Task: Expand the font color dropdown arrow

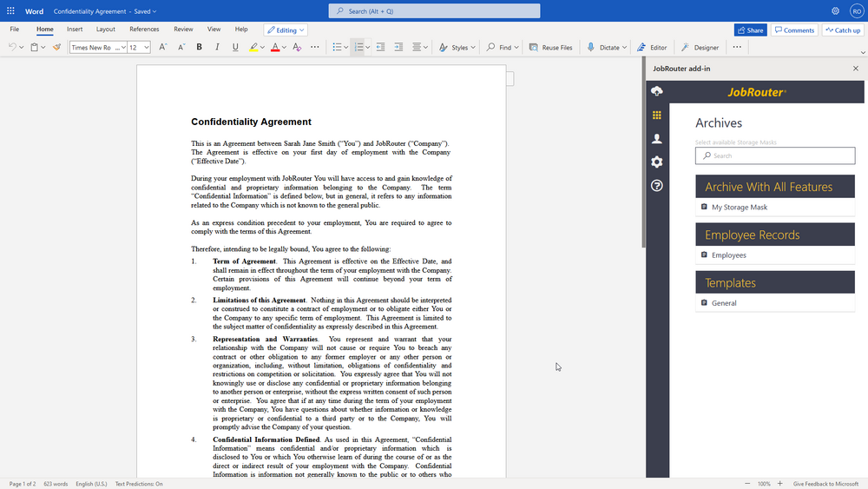Action: click(284, 48)
